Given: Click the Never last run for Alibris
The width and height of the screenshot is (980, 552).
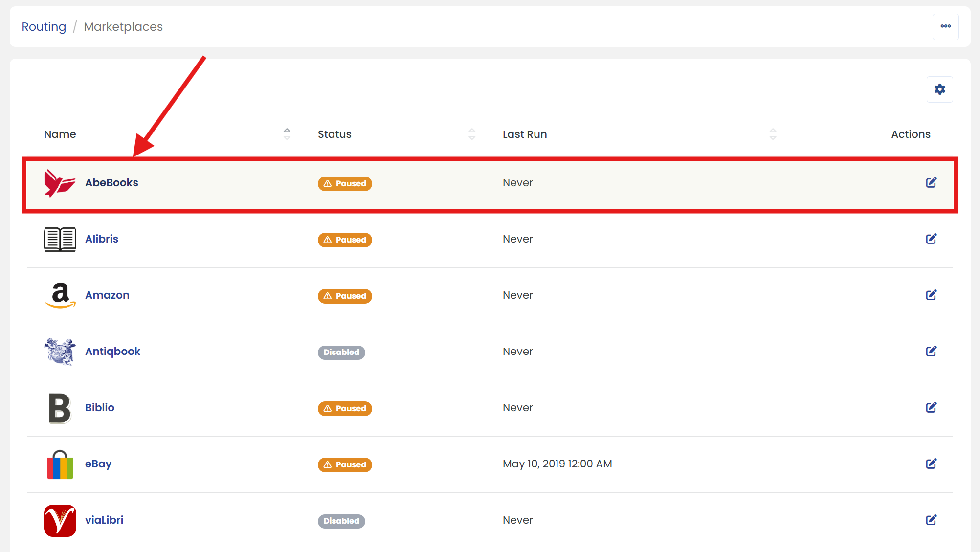Looking at the screenshot, I should coord(518,239).
